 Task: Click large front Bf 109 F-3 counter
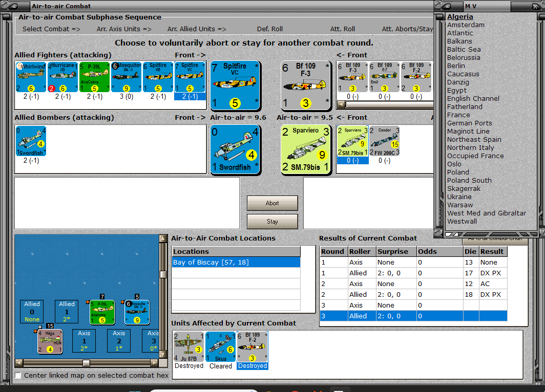305,85
